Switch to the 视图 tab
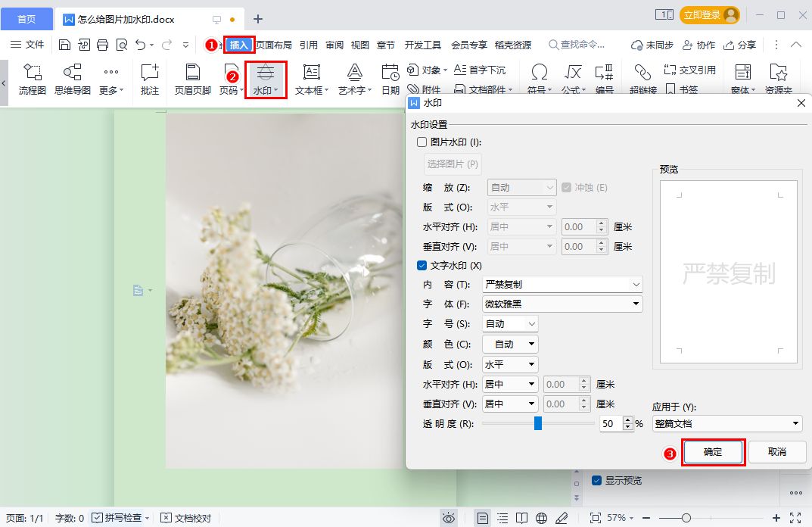Viewport: 812px width, 527px height. [360, 45]
